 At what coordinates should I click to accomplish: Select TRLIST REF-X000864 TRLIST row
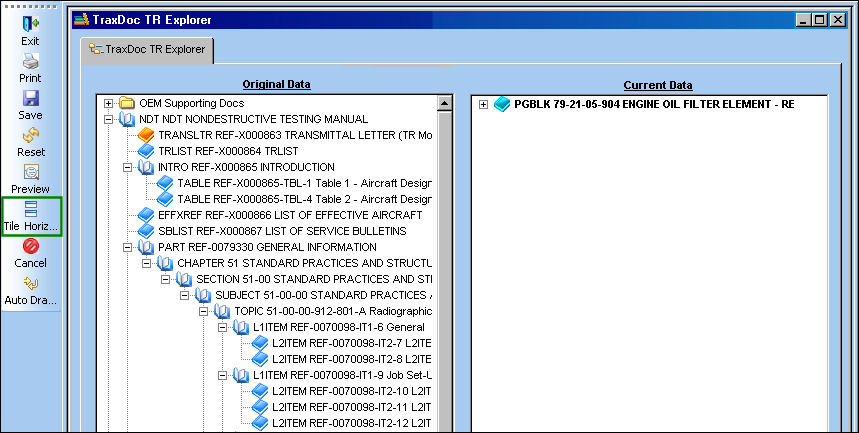[228, 151]
